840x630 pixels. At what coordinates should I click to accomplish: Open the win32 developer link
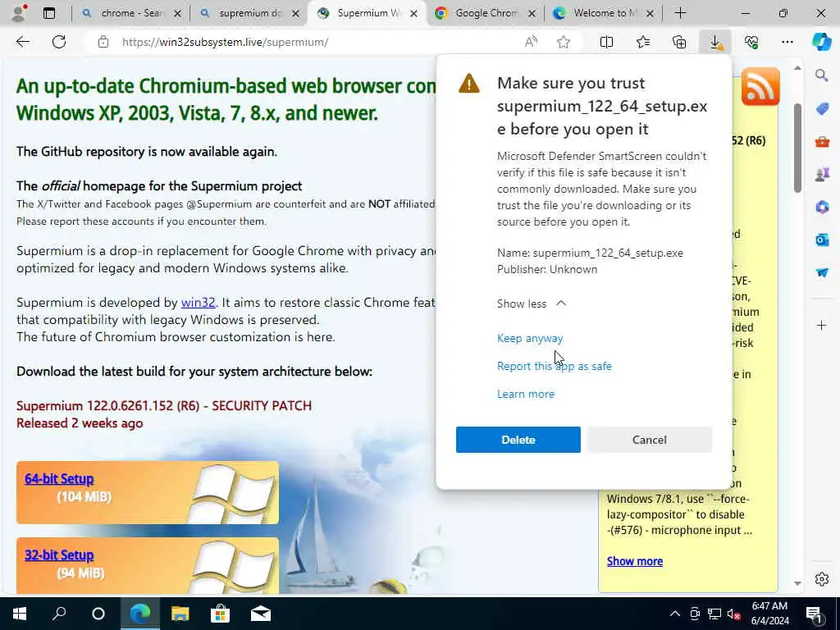click(199, 302)
